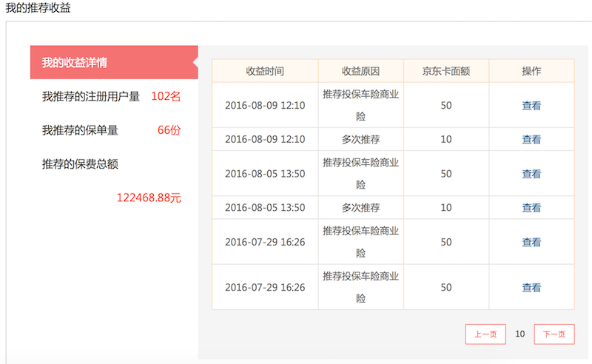Click 查看 in the last table row
The image size is (592, 364).
(x=531, y=287)
